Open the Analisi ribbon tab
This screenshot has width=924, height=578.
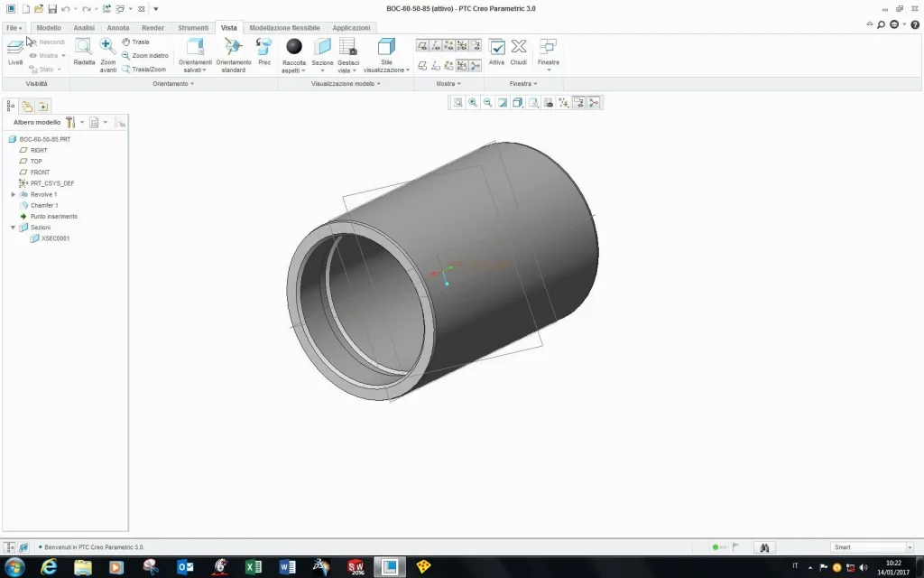[x=84, y=28]
